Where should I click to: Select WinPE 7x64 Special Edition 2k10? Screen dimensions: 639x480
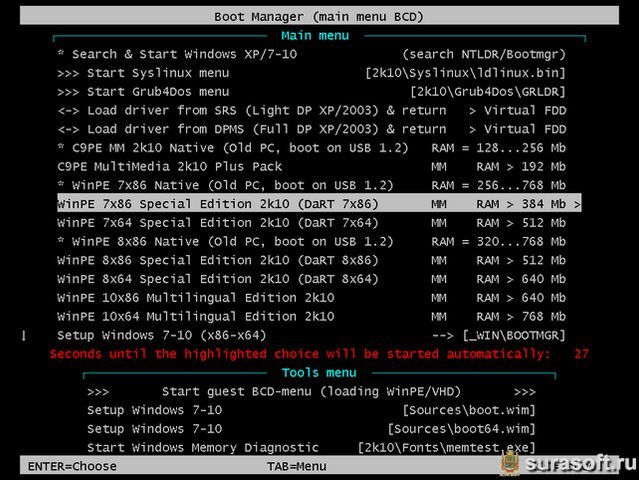(x=312, y=223)
